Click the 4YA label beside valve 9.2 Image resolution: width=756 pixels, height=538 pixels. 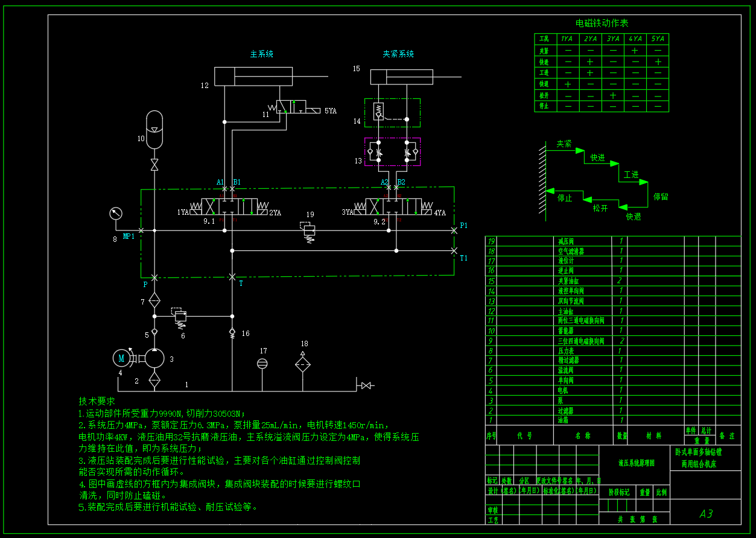click(x=440, y=212)
